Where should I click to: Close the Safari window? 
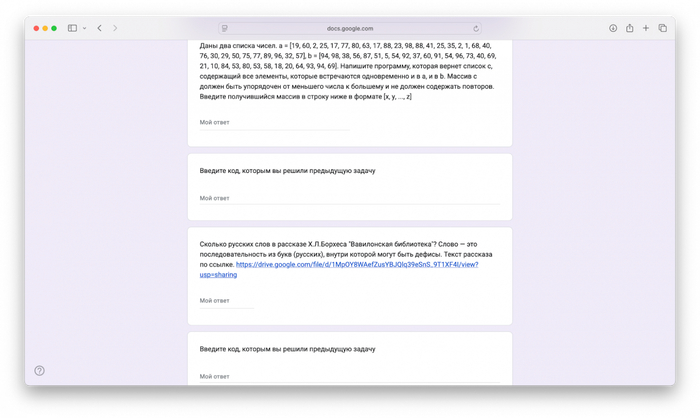coord(31,28)
